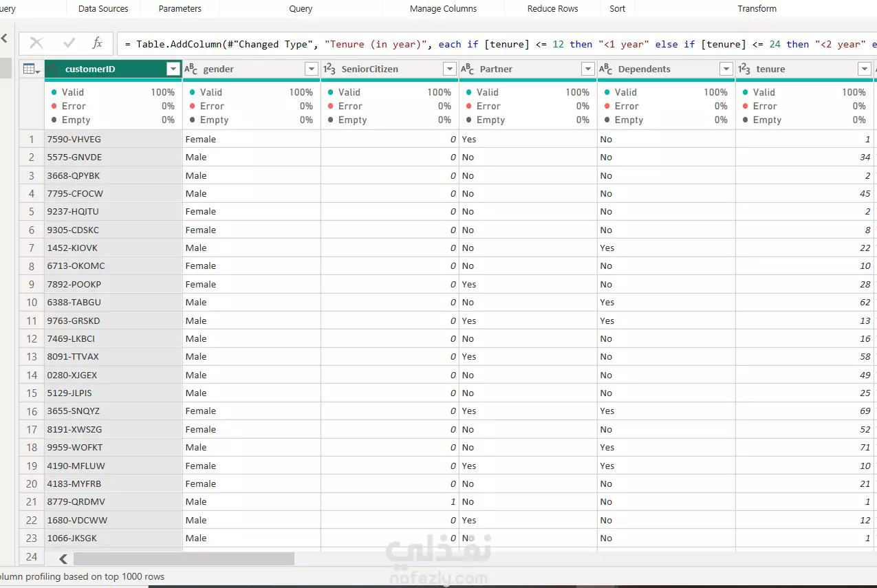877x588 pixels.
Task: Click the fx function icon
Action: click(97, 43)
